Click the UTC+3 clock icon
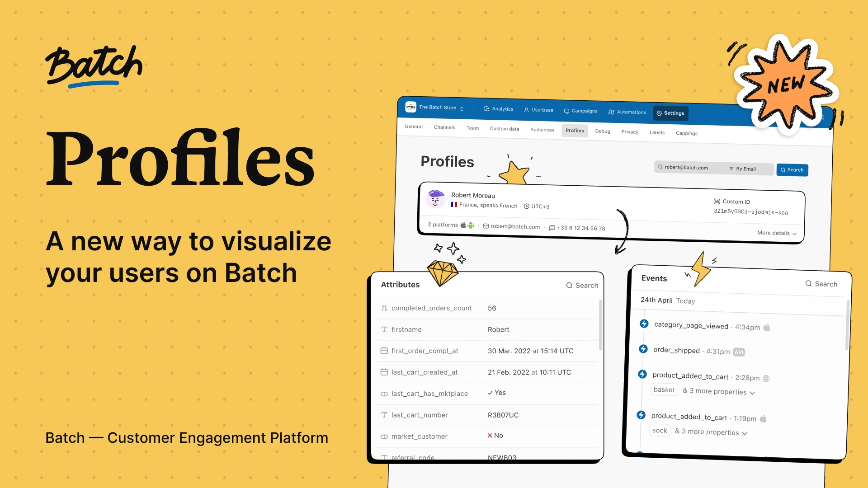Image resolution: width=868 pixels, height=488 pixels. (526, 206)
